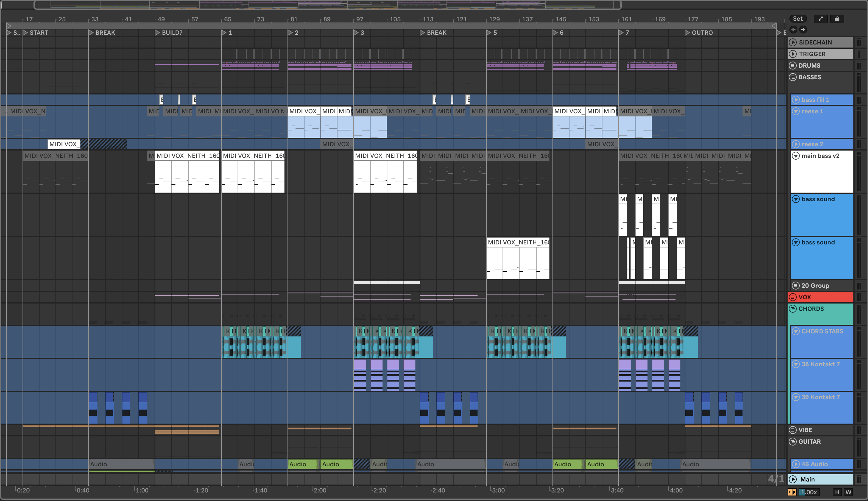Select the MIDI VOX clip on reese 2
The image size is (868, 501).
tap(64, 144)
